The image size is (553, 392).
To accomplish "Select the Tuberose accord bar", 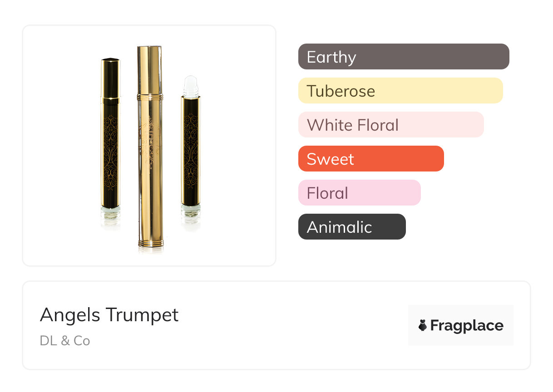I will pyautogui.click(x=400, y=91).
